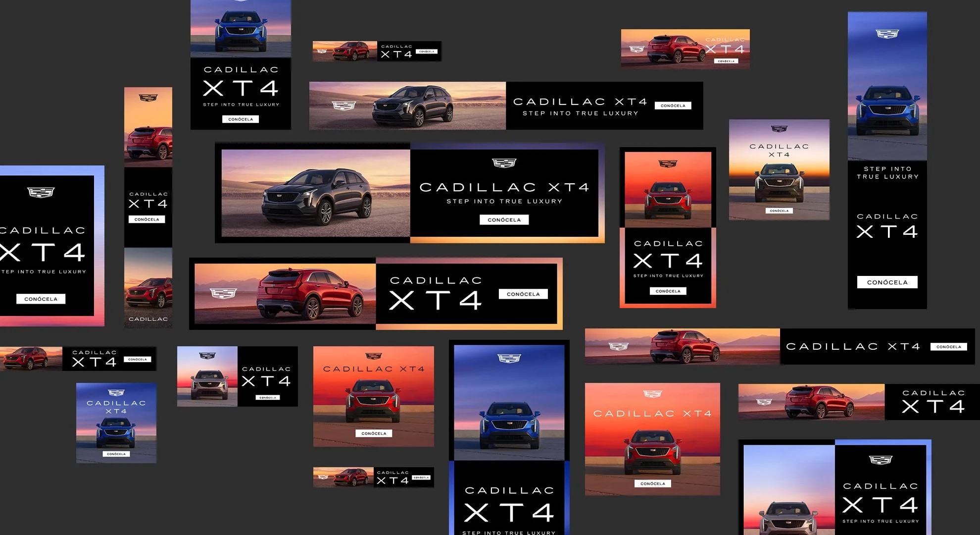Click Cadillac crest in the small blue-car square ad

pyautogui.click(x=116, y=393)
